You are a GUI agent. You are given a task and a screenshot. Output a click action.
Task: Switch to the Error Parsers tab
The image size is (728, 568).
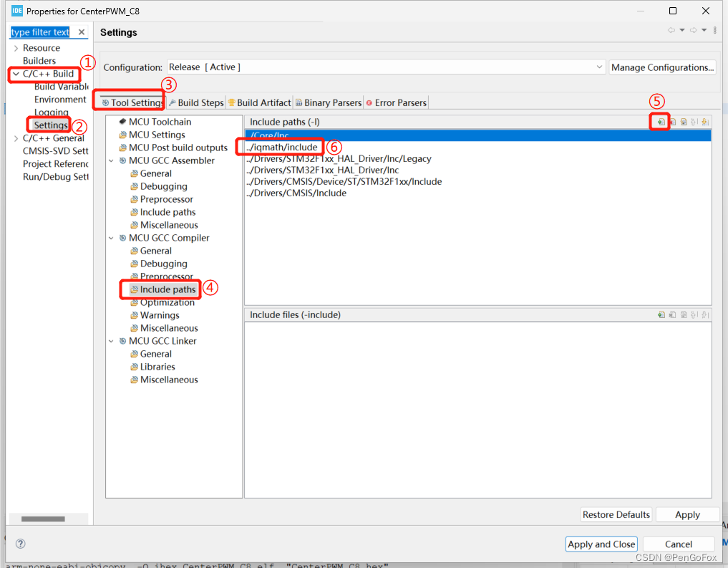[396, 102]
